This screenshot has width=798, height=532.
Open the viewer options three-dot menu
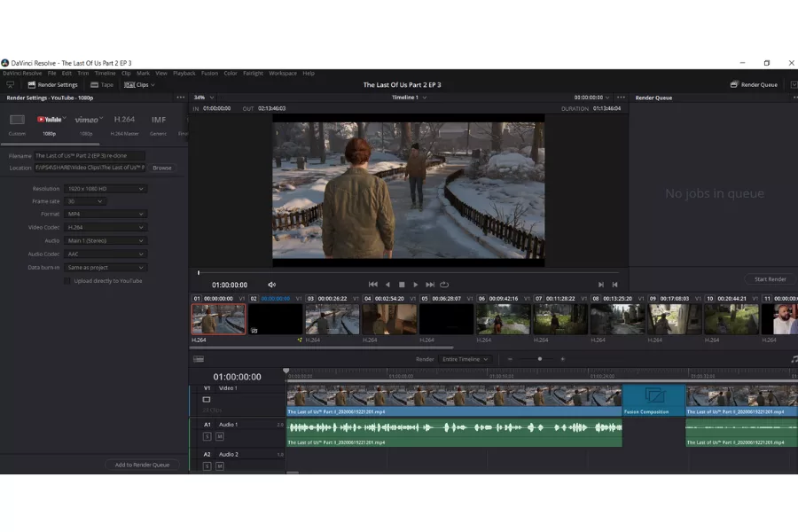click(621, 98)
